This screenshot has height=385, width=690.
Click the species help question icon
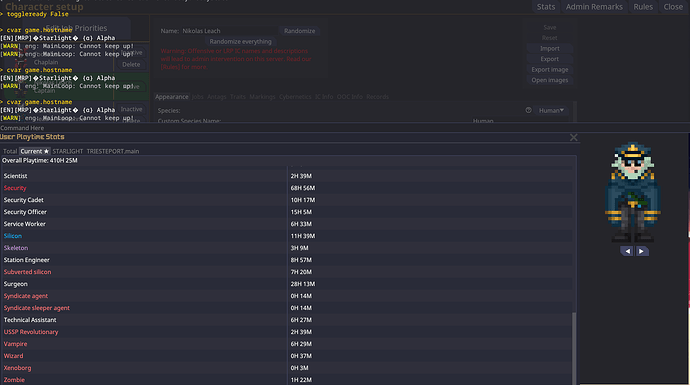(529, 110)
